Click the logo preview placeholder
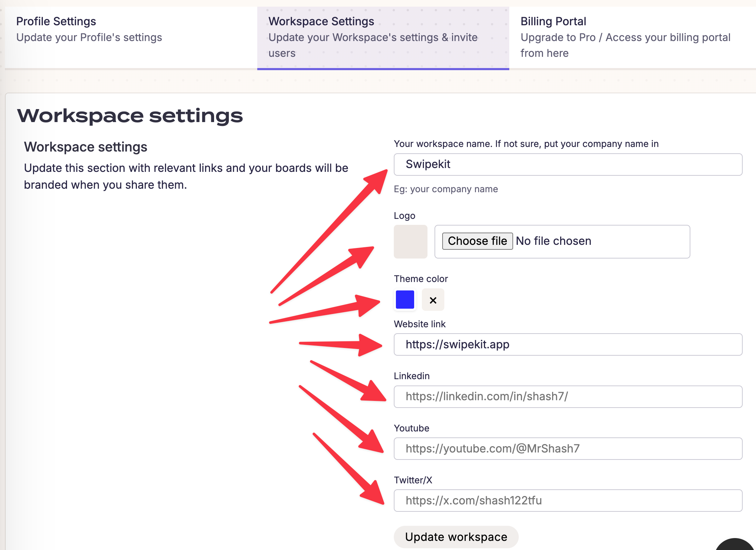Image resolution: width=756 pixels, height=550 pixels. coord(410,242)
